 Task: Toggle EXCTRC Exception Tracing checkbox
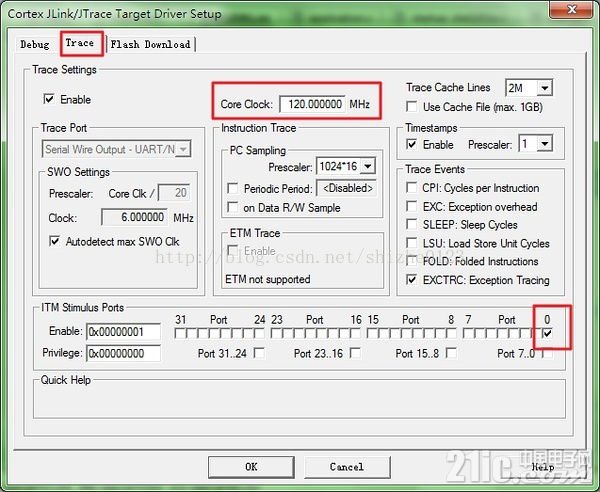412,280
